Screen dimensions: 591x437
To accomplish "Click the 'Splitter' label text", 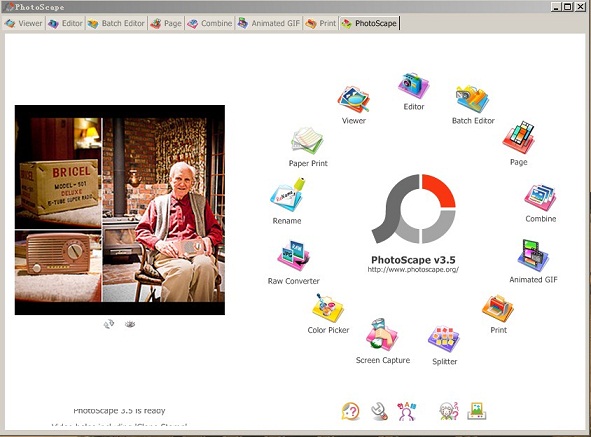I will click(x=444, y=361).
